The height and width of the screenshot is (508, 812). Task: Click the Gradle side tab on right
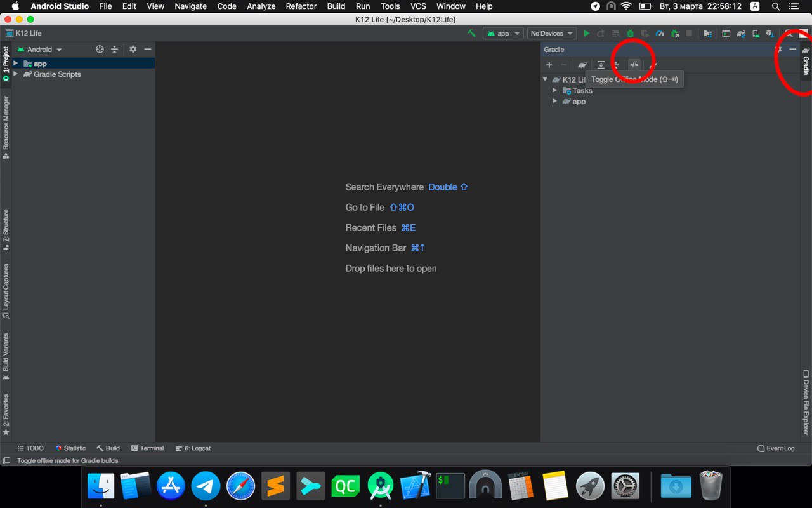pyautogui.click(x=806, y=61)
